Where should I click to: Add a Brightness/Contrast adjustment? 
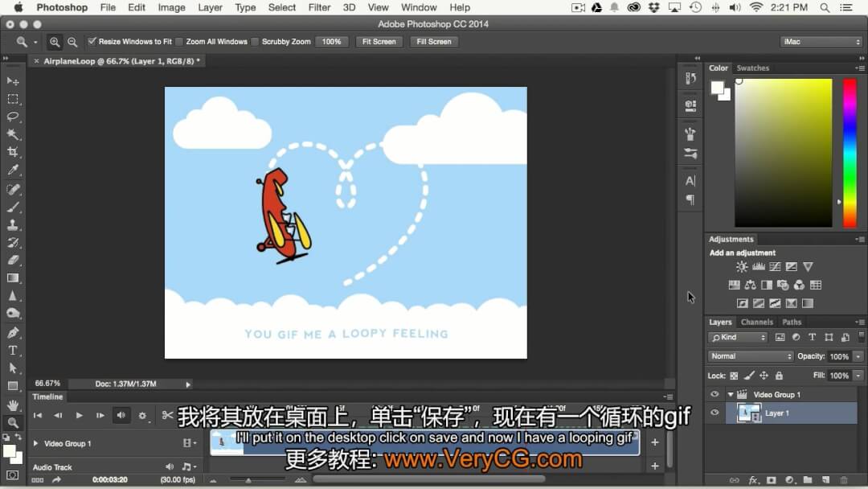point(742,267)
